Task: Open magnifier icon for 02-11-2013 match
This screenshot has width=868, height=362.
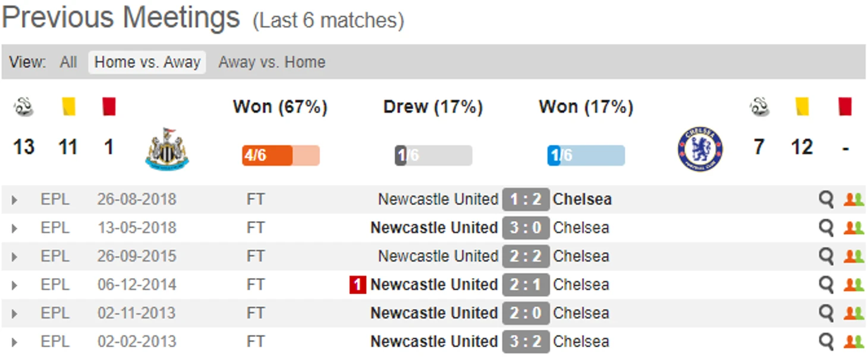Action: [x=826, y=314]
